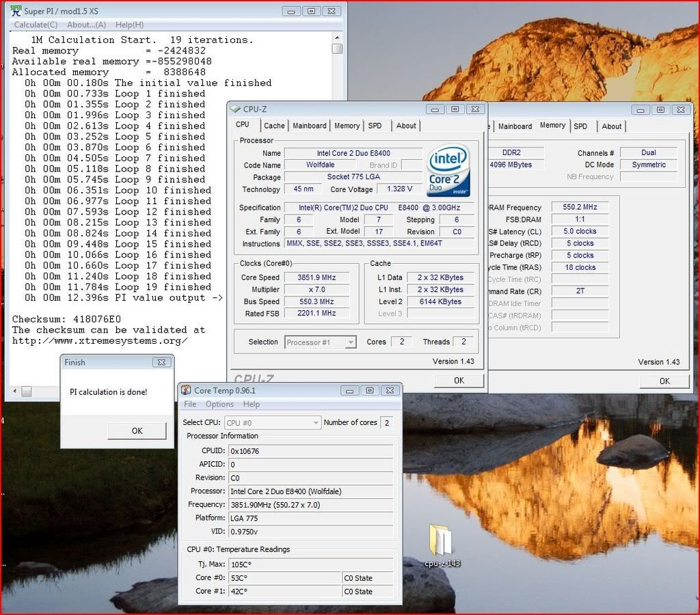This screenshot has width=700, height=615.
Task: Click Super PI horizontal scrollbar left arrow
Action: 15,392
